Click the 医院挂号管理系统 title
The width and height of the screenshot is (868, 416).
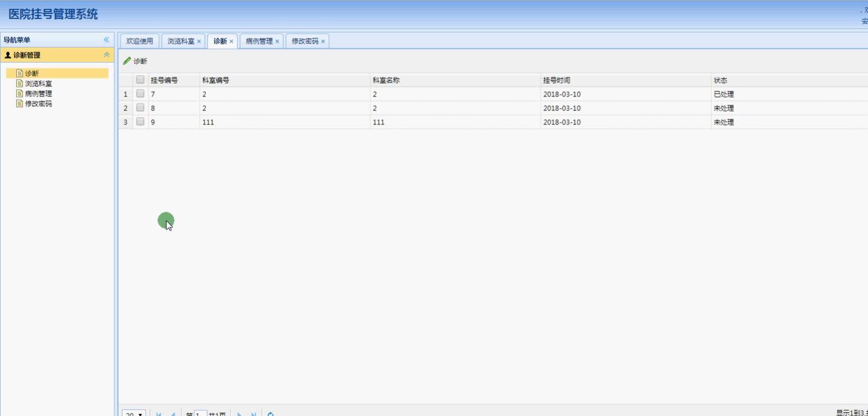(53, 14)
